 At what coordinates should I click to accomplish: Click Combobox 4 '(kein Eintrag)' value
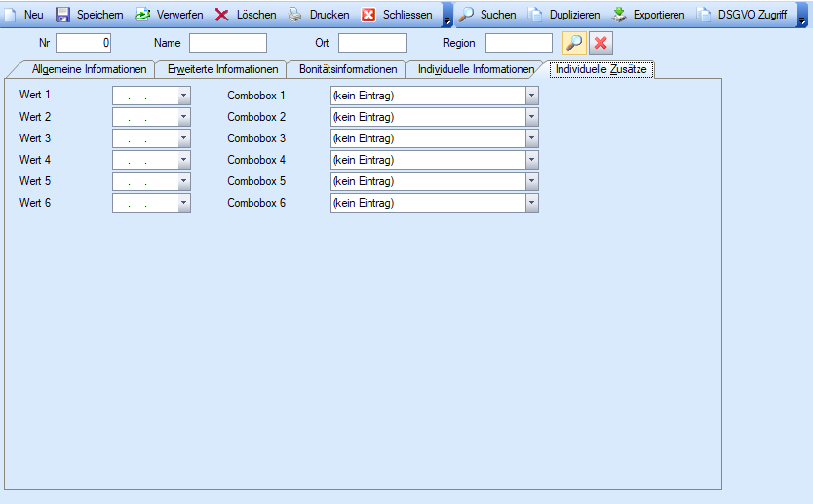(x=364, y=160)
